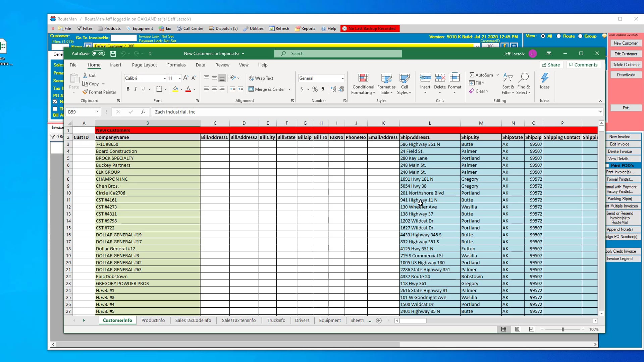644x362 pixels.
Task: Click the Save icon in title bar
Action: tap(113, 54)
